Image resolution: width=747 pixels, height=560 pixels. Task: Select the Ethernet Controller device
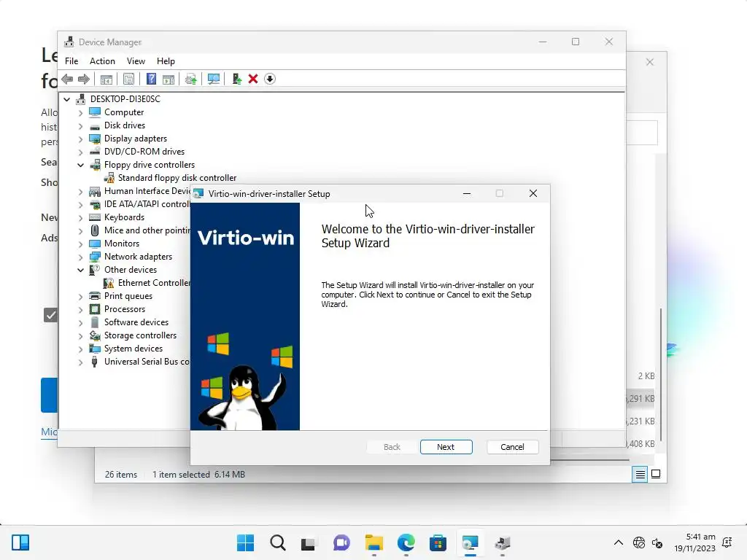[x=154, y=283]
